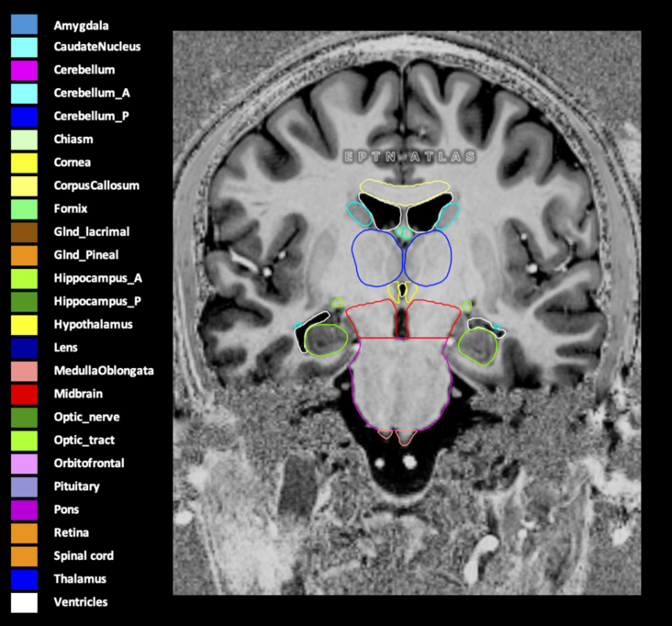672x626 pixels.
Task: Pick the magenta Cerebellum swatch
Action: [24, 71]
